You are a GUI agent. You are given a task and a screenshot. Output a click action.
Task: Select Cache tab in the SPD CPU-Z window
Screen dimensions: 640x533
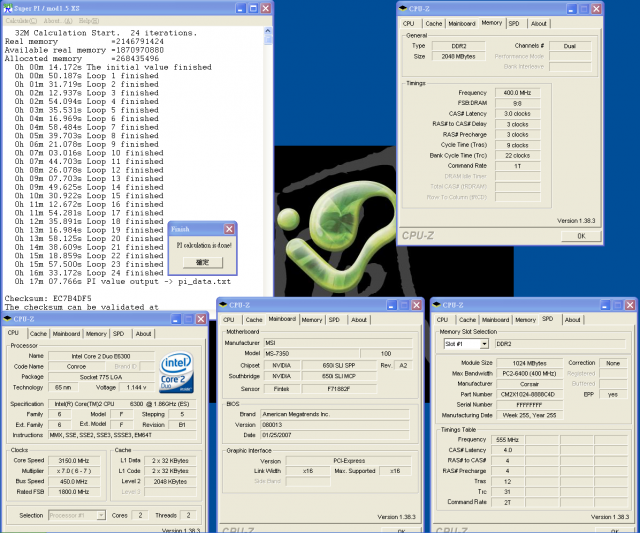point(467,320)
